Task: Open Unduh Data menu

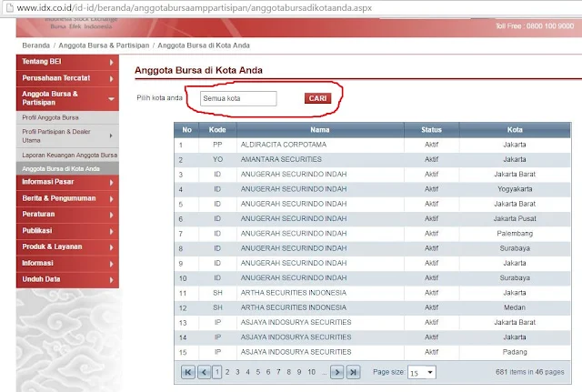Action: point(67,279)
